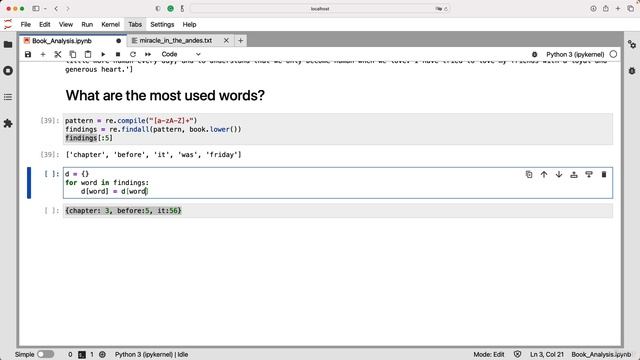The height and width of the screenshot is (360, 640).
Task: Cut the selected cell with the scissors icon
Action: tap(58, 54)
